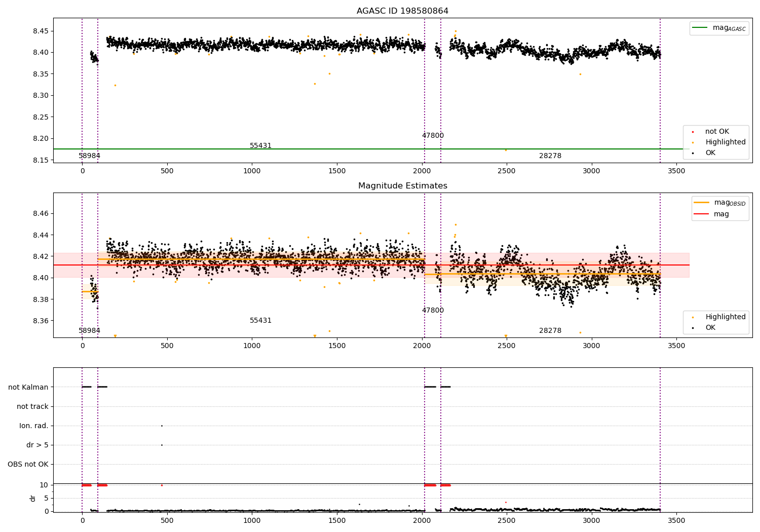Click the title "AGASC ID 198580864"
This screenshot has width=760, height=532.
click(x=402, y=11)
